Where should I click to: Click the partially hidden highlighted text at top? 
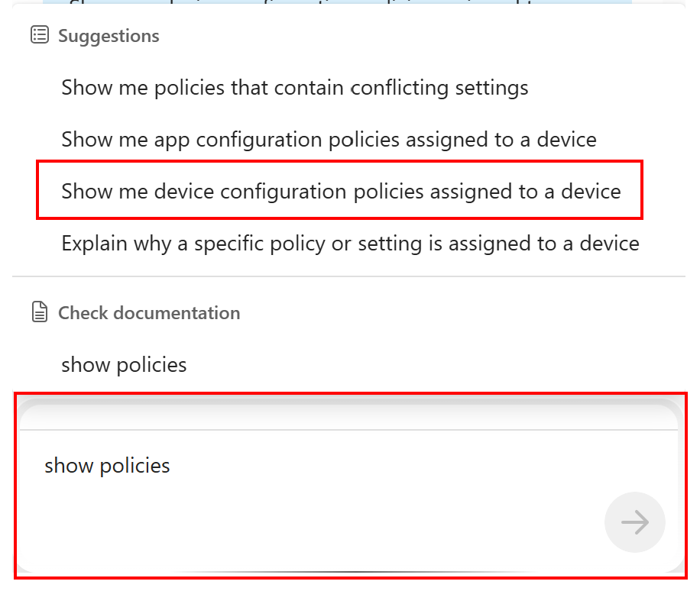[336, 3]
